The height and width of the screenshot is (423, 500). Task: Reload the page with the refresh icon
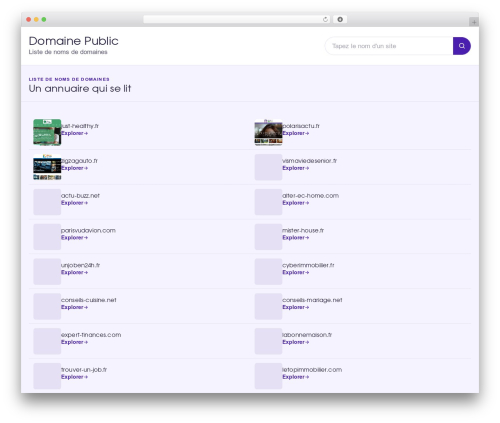(x=325, y=20)
